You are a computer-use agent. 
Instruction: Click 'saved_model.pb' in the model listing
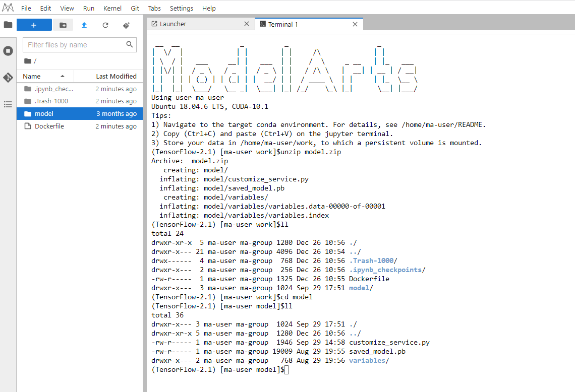point(377,351)
